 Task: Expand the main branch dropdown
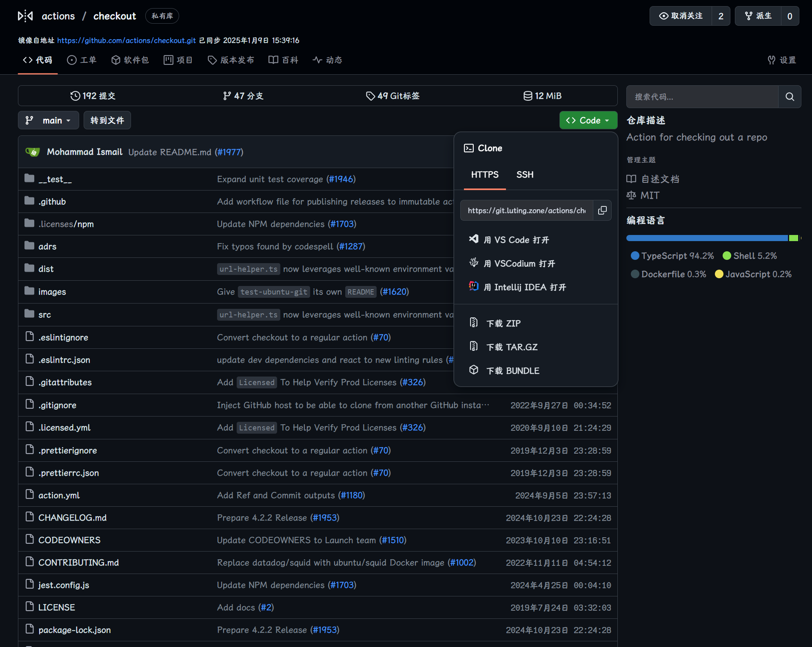(49, 120)
